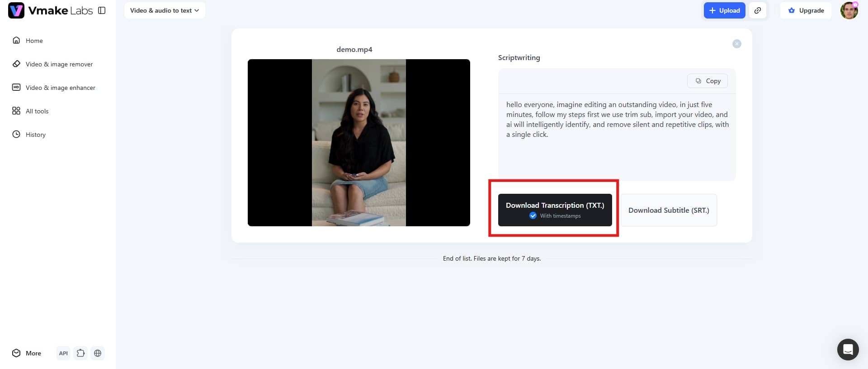Image resolution: width=868 pixels, height=369 pixels.
Task: Click the demo.mp4 video preview
Action: click(x=359, y=143)
